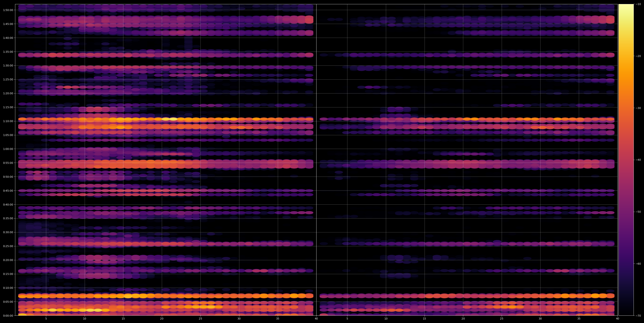Click the 1:25:00 y-axis label

(8, 79)
